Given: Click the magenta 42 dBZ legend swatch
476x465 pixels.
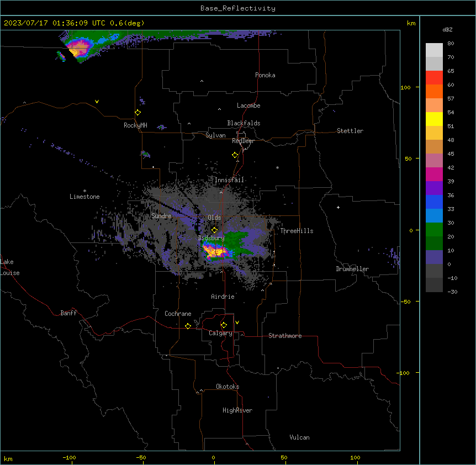Looking at the screenshot, I should pos(434,174).
